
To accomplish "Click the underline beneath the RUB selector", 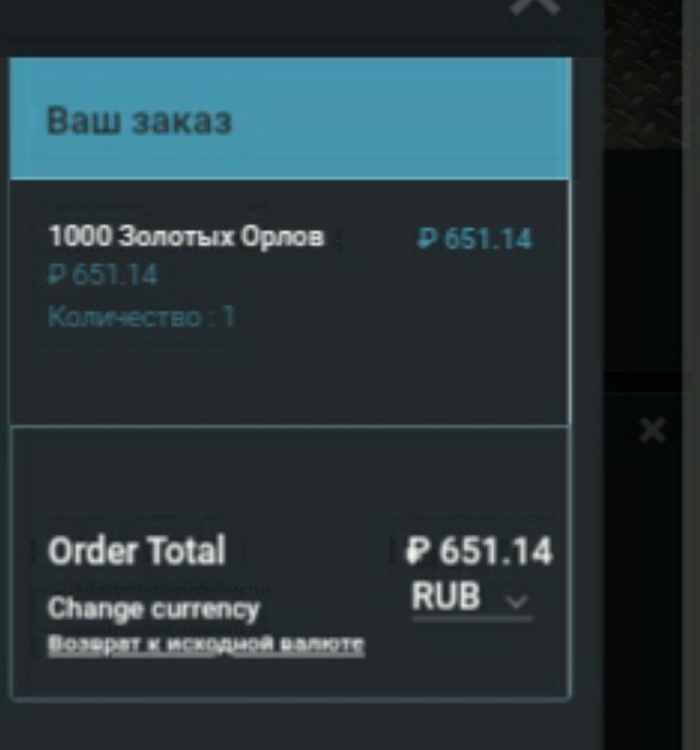I will click(x=472, y=619).
